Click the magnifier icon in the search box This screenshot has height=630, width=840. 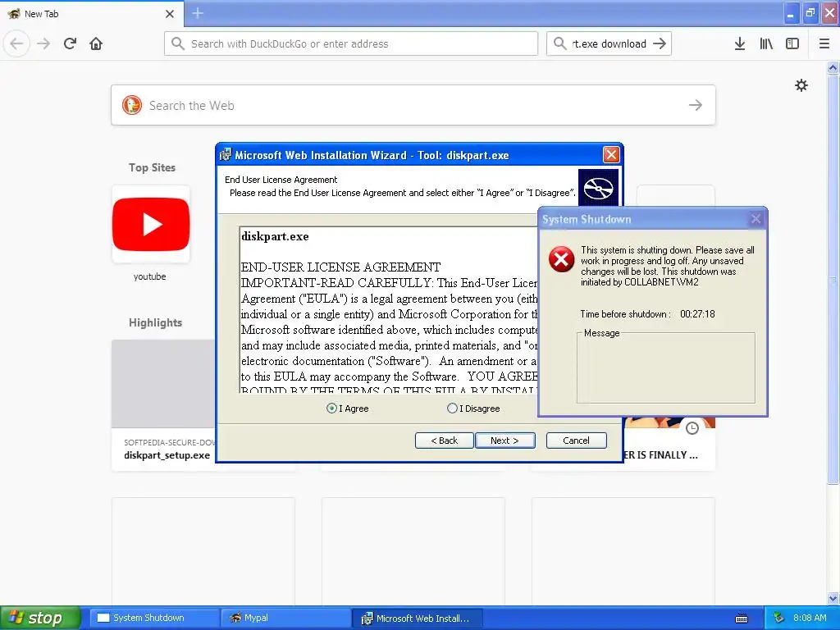point(559,44)
